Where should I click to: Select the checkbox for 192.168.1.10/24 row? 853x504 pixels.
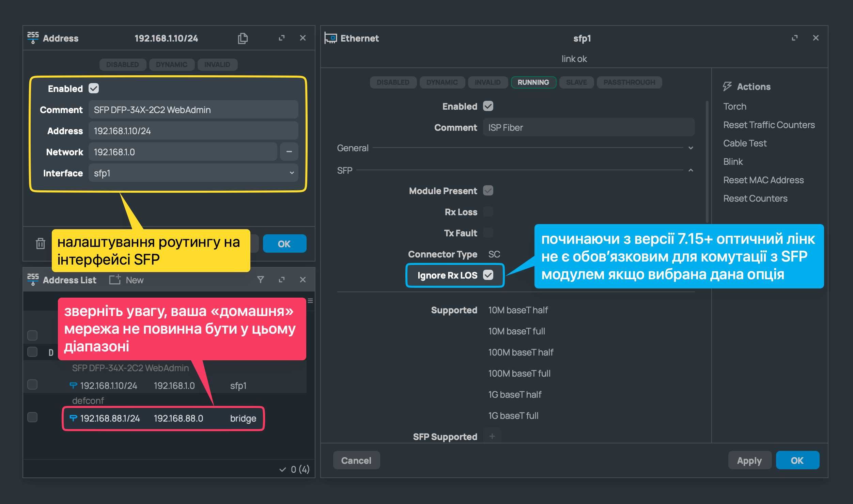(32, 384)
